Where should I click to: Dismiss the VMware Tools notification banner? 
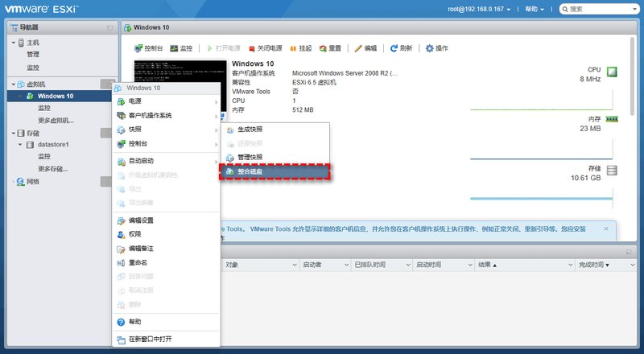click(606, 228)
